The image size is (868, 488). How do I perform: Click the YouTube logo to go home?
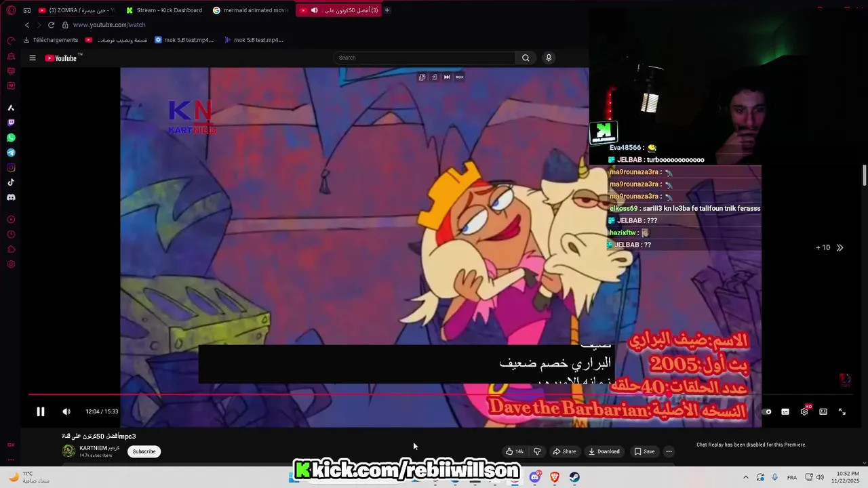62,58
